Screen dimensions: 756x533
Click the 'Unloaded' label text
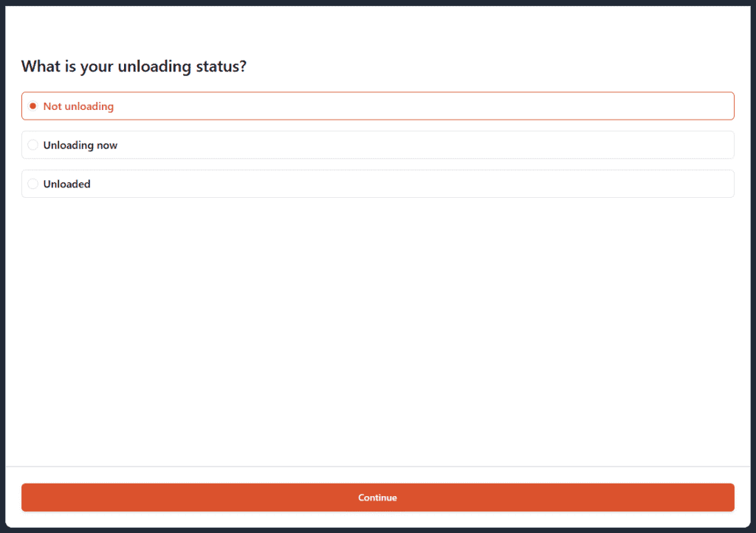[x=66, y=184]
